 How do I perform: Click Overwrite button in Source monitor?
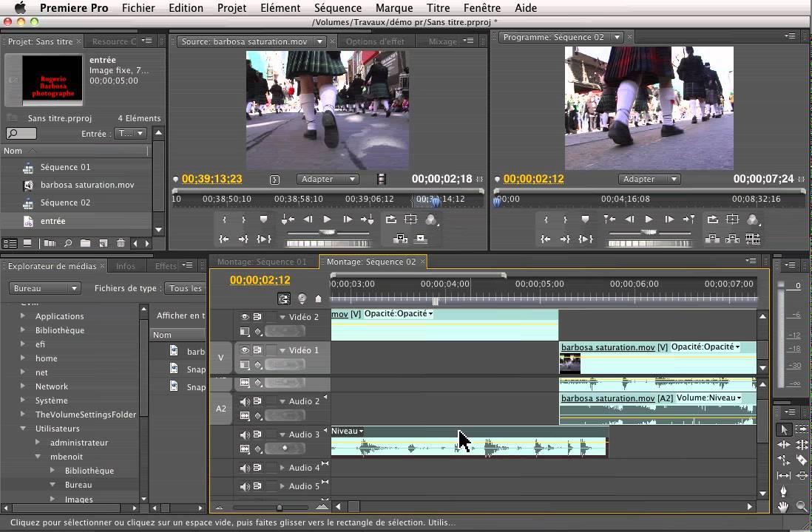(x=421, y=239)
